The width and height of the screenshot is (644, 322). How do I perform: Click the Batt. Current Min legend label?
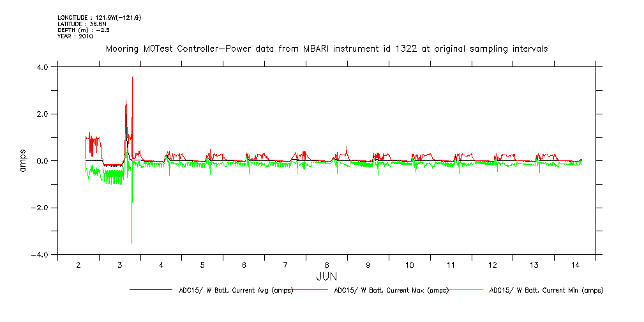click(x=546, y=290)
